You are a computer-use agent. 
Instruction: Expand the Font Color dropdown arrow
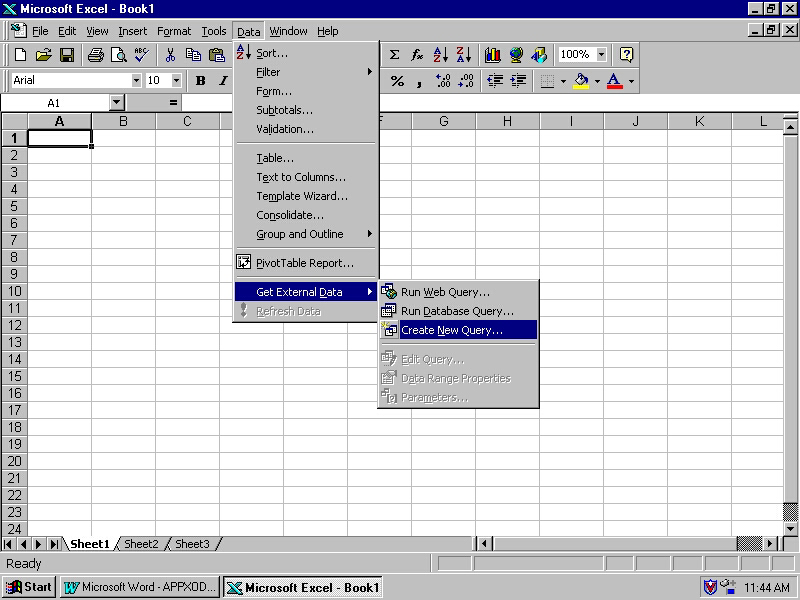631,81
